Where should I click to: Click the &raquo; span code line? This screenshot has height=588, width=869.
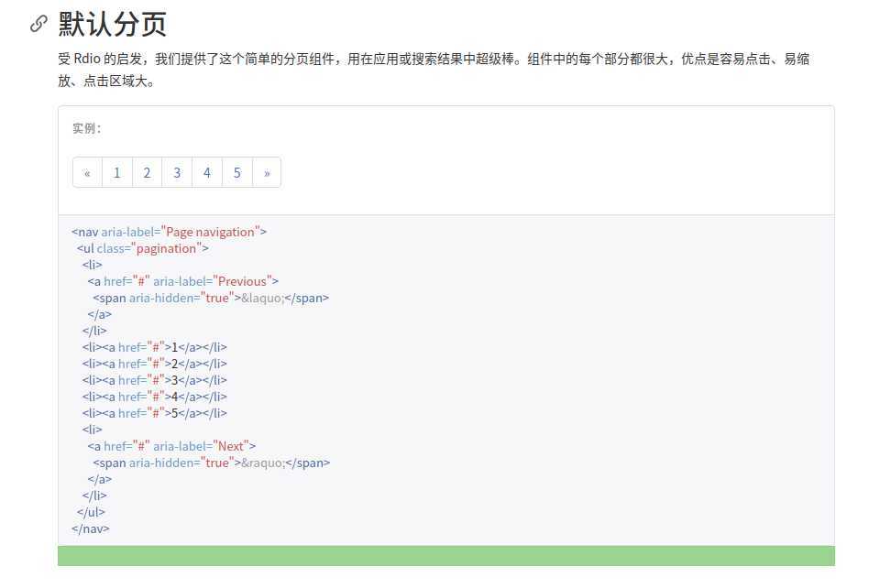(211, 463)
